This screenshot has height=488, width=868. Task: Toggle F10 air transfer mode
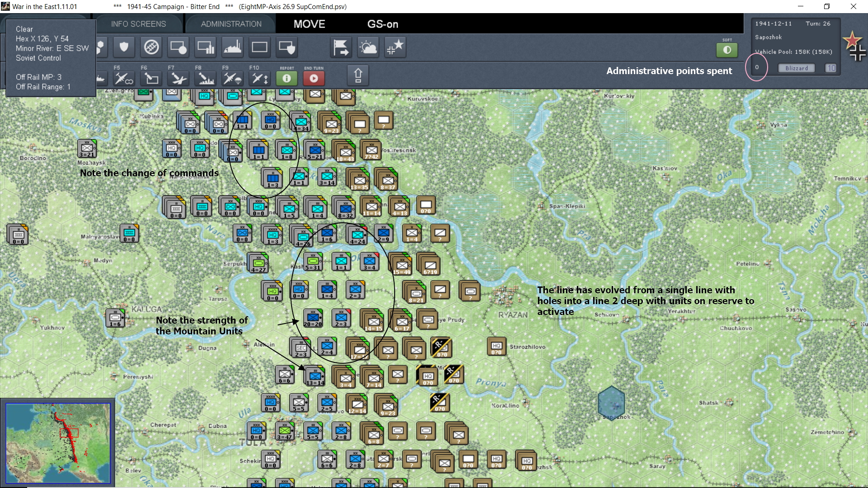(x=259, y=79)
